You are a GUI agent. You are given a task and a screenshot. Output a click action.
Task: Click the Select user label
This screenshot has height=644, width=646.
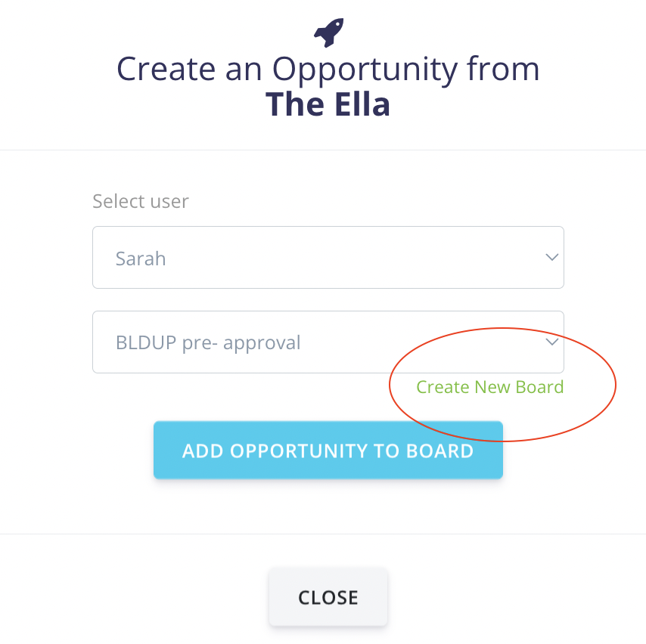coord(140,201)
